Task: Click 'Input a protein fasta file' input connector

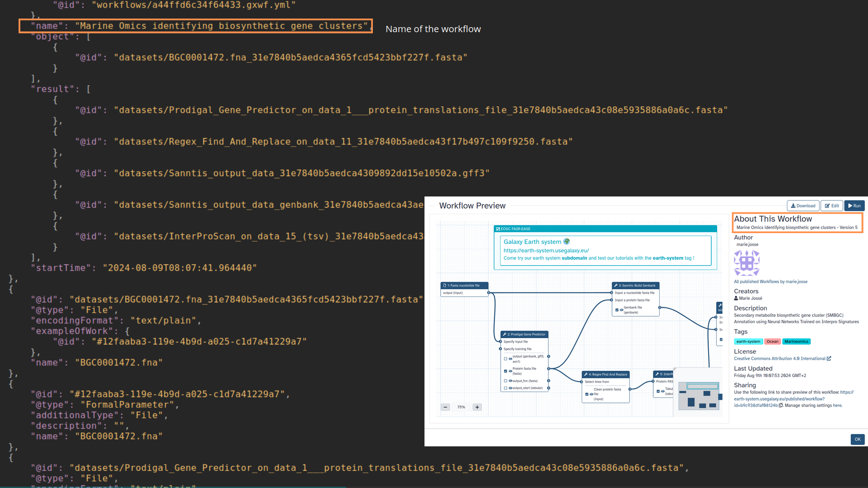Action: coord(612,300)
